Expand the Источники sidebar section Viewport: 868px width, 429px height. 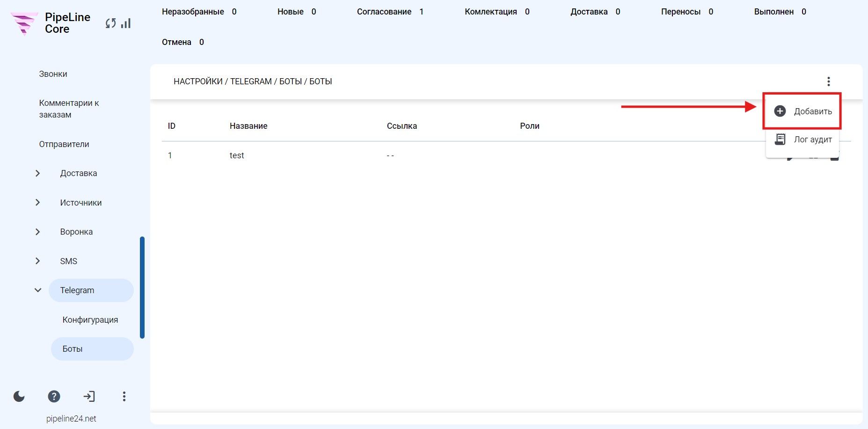[x=38, y=202]
